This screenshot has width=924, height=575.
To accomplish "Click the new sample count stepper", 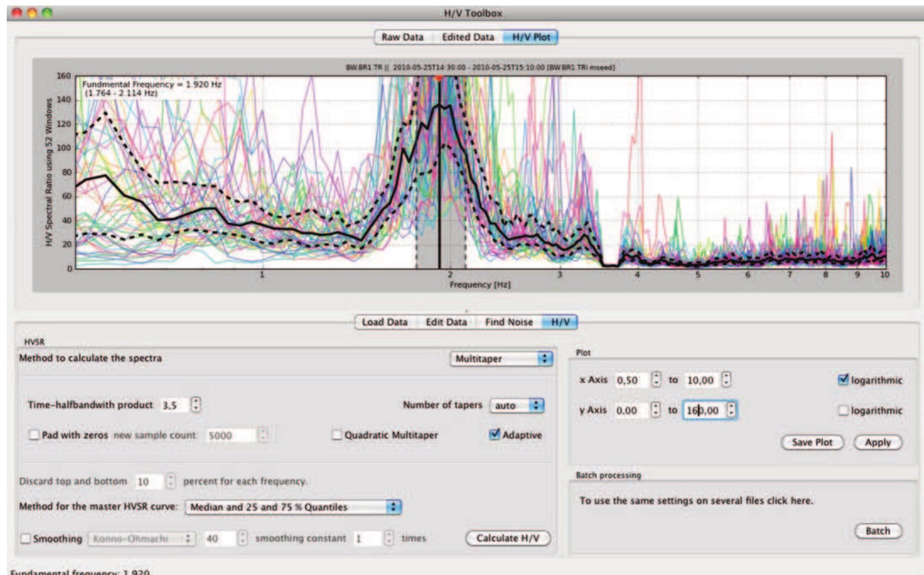I will [263, 435].
